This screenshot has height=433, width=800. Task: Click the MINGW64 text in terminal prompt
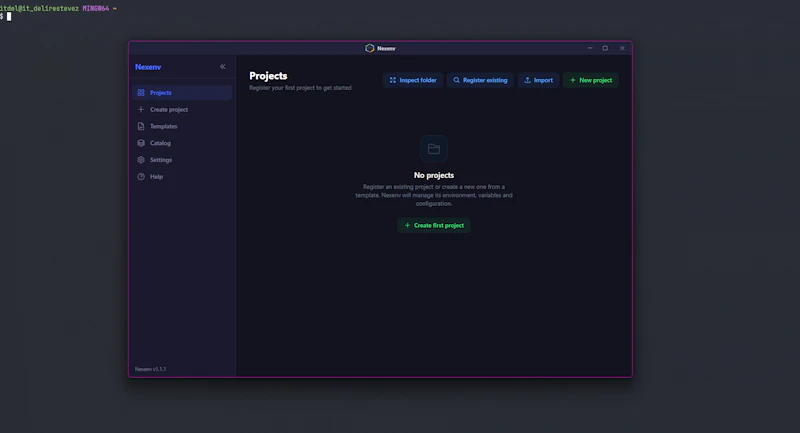95,8
